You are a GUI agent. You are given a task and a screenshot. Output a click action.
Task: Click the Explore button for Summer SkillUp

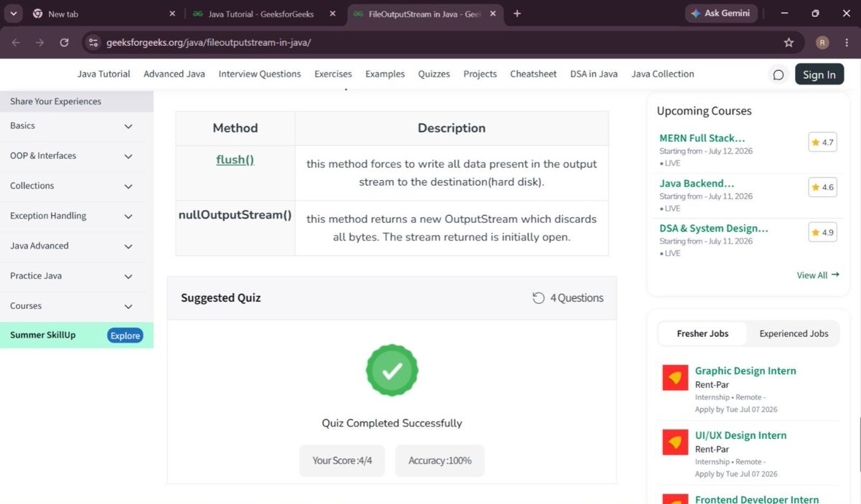tap(125, 336)
